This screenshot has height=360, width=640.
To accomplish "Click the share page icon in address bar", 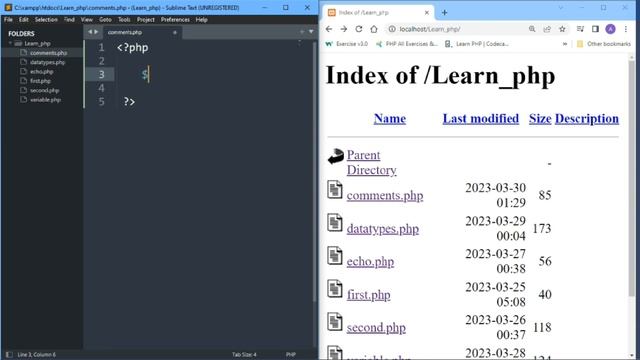I will 547,29.
